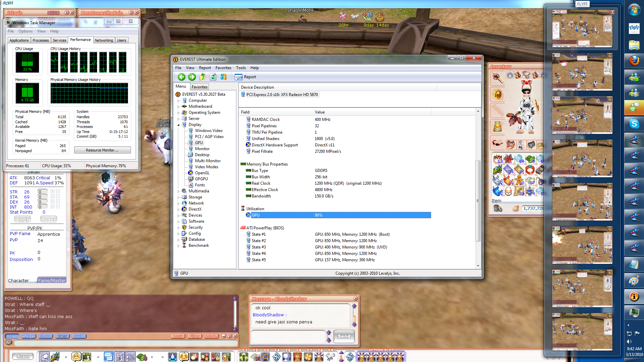Click the Report toolbar button in EVEREST
This screenshot has width=644, height=362.
[x=245, y=77]
